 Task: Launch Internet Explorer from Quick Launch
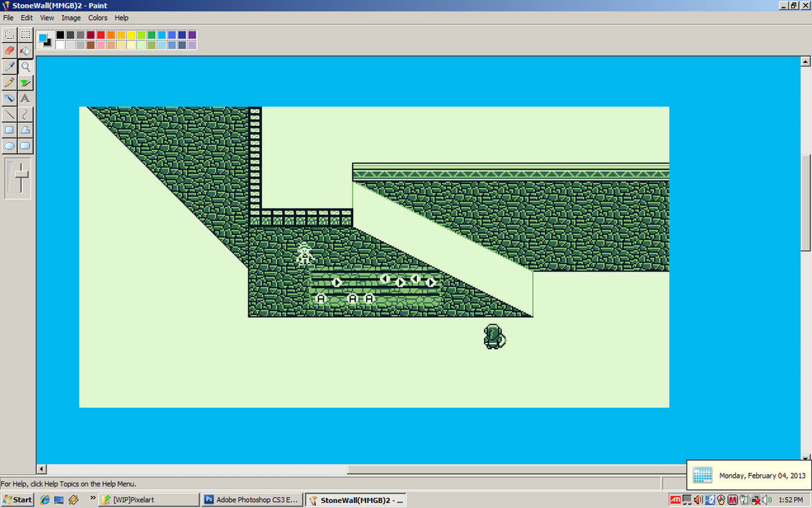[45, 499]
